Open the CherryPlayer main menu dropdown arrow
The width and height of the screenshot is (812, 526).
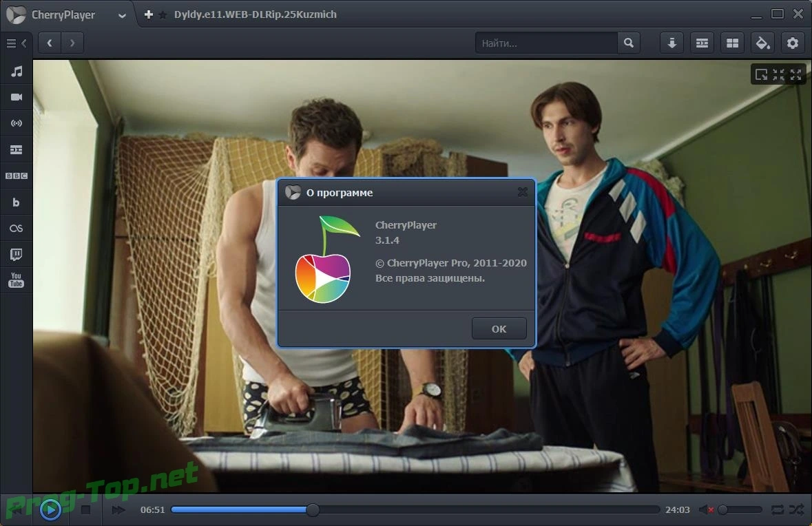pos(122,16)
